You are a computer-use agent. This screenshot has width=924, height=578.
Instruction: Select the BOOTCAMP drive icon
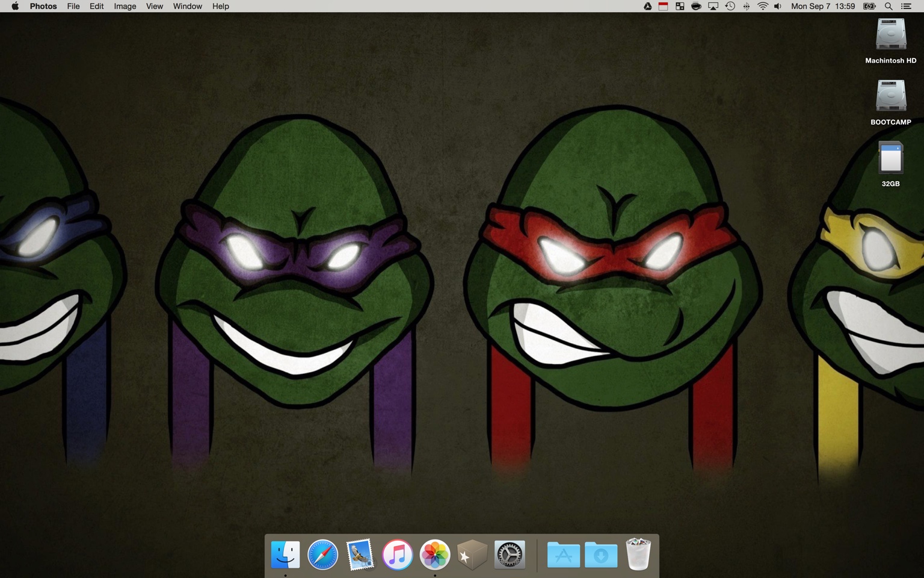[x=891, y=96]
